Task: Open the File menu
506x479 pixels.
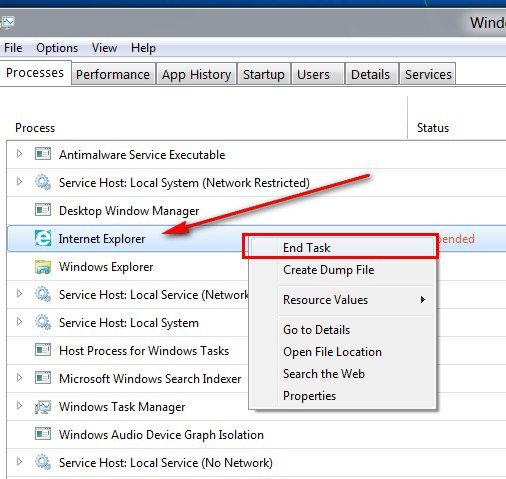Action: (x=13, y=48)
